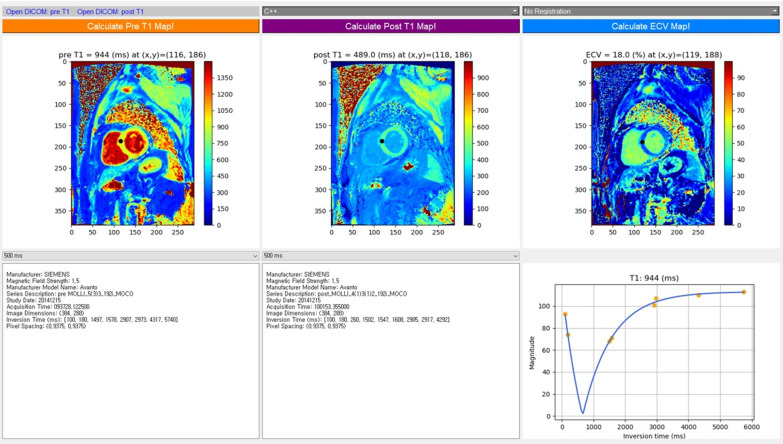Click post T1 Acquisition Time line
The width and height of the screenshot is (783, 444).
pos(308,307)
